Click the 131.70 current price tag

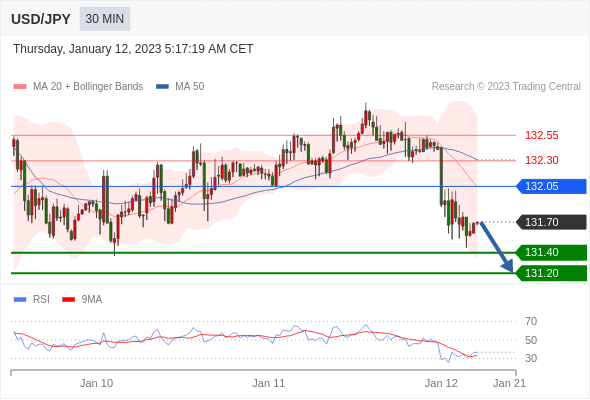[x=552, y=222]
